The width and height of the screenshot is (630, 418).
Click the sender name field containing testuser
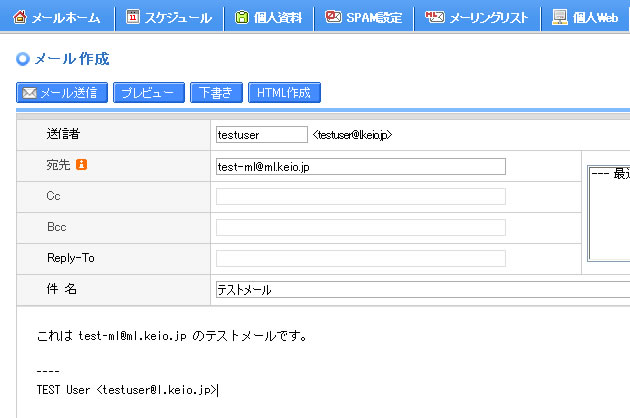tap(261, 134)
